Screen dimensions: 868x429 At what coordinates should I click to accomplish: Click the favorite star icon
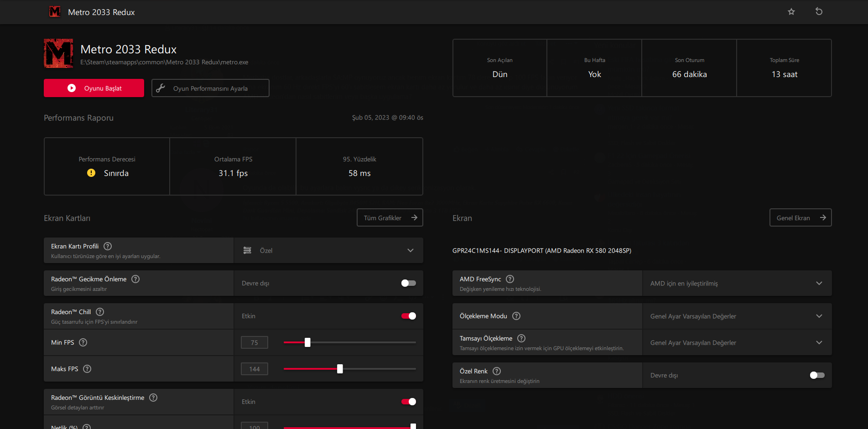[791, 12]
